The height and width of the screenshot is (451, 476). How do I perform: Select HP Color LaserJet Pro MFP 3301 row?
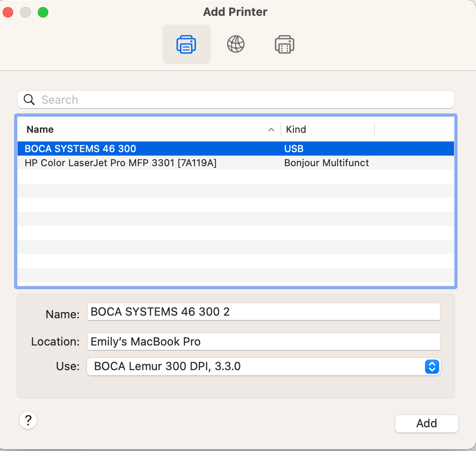[235, 163]
